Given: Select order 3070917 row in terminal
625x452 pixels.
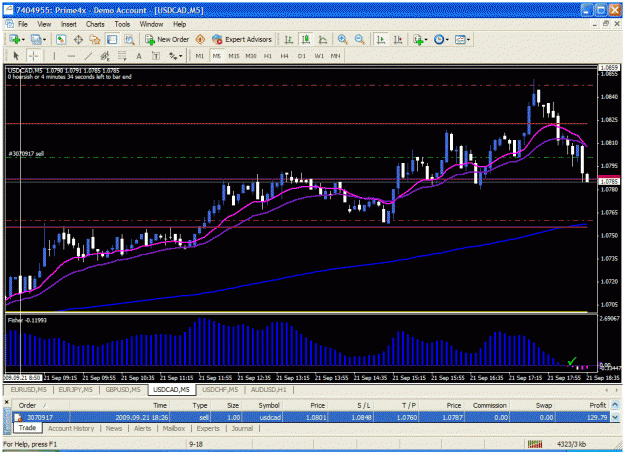Looking at the screenshot, I should tap(313, 417).
